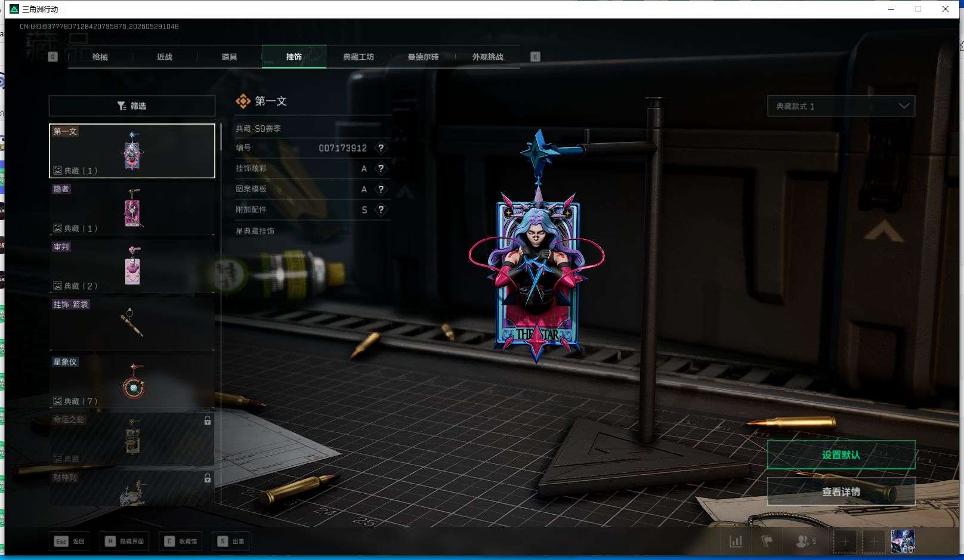Image resolution: width=964 pixels, height=560 pixels.
Task: Select the locked 财神到 charm
Action: point(132,488)
